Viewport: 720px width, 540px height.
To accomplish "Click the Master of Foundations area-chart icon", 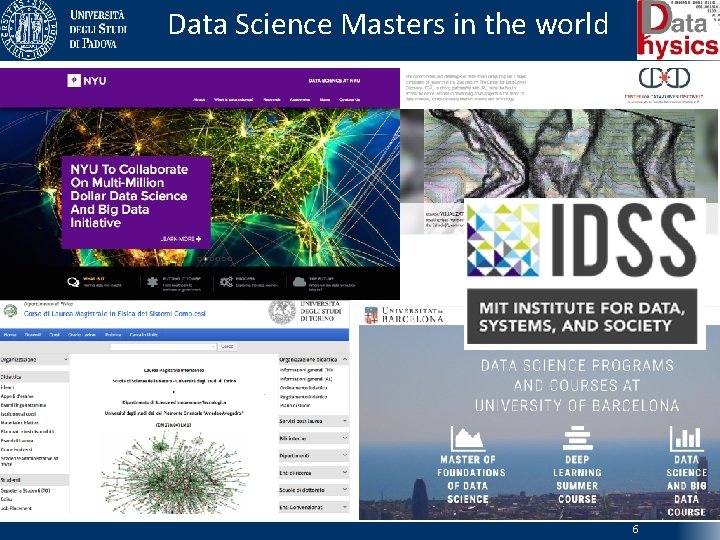I will 467,439.
